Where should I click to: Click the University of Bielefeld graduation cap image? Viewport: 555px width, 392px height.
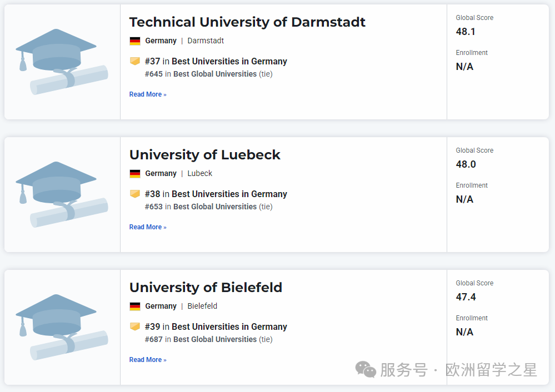[62, 327]
